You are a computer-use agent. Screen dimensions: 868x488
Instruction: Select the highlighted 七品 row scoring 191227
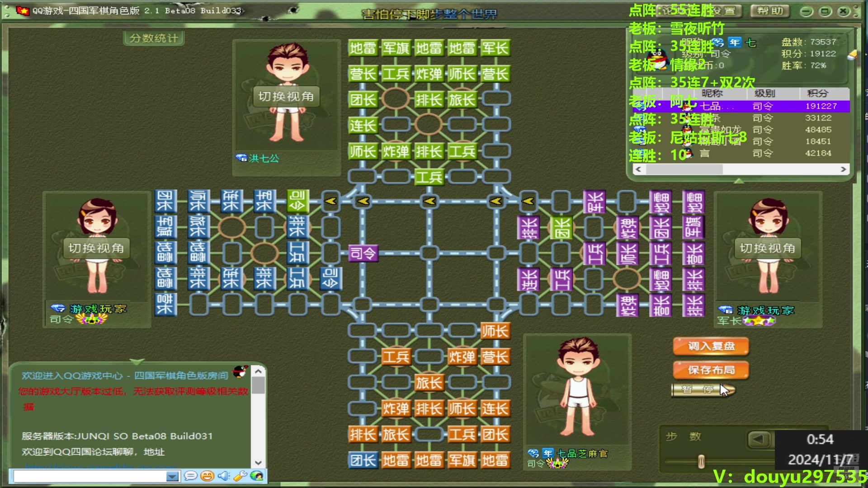[x=741, y=106]
